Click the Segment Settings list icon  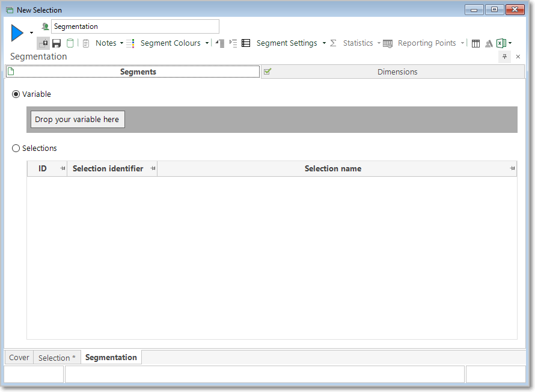click(x=246, y=43)
